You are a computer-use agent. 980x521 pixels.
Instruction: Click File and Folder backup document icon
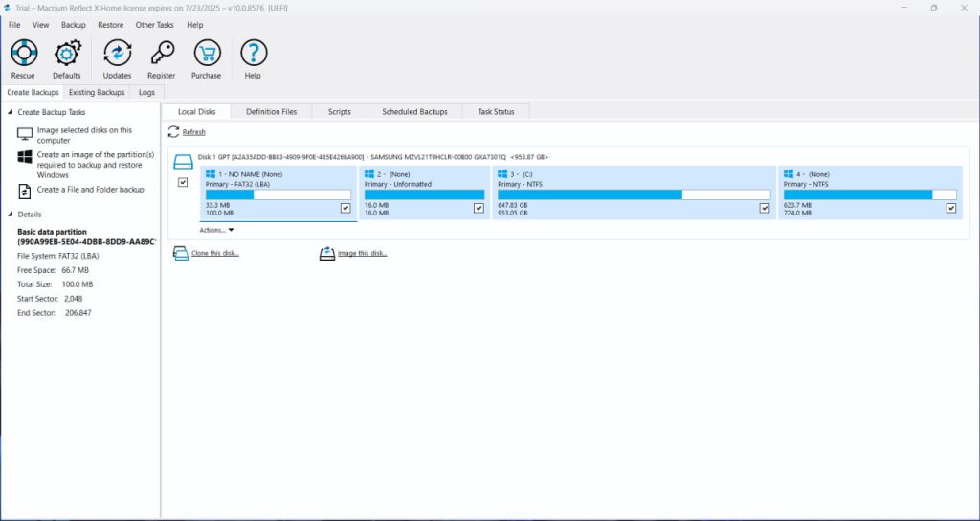pyautogui.click(x=25, y=192)
